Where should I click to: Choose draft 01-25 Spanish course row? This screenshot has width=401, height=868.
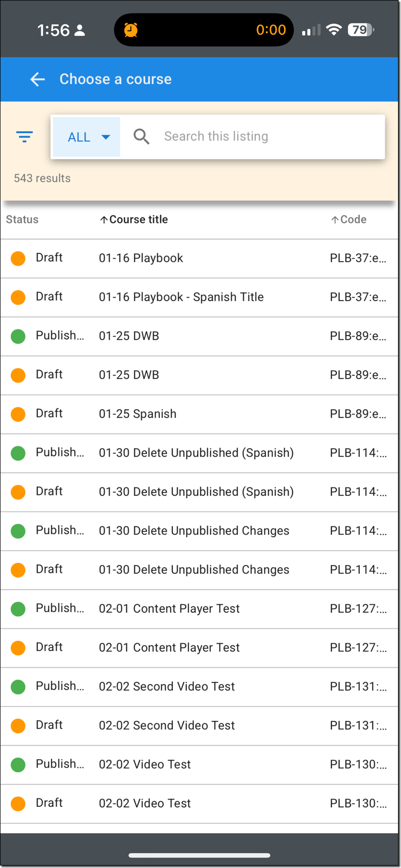[138, 414]
